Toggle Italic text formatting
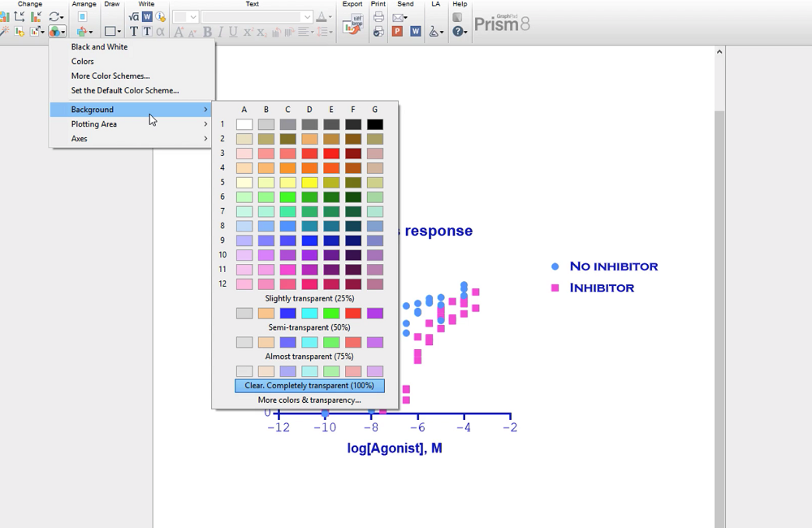The width and height of the screenshot is (812, 528). (220, 32)
